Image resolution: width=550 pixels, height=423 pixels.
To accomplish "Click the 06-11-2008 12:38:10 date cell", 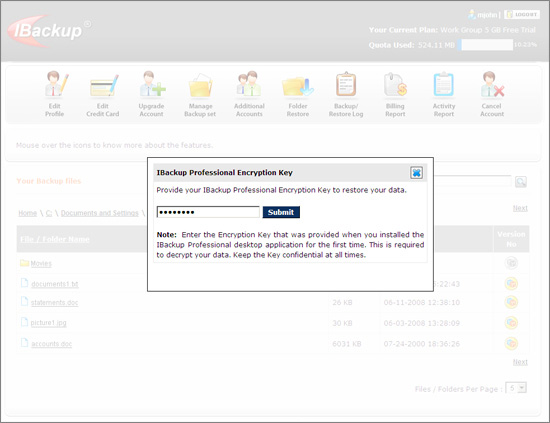I will [x=422, y=302].
